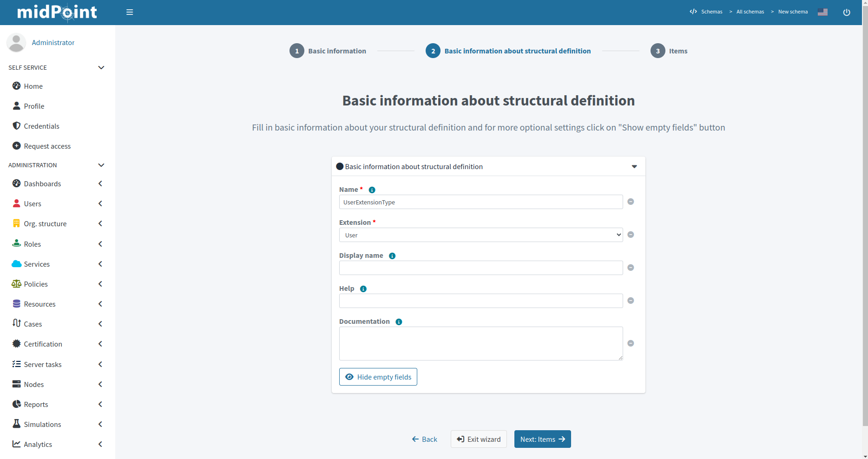This screenshot has height=459, width=868.
Task: Click the power logout icon
Action: tap(846, 12)
